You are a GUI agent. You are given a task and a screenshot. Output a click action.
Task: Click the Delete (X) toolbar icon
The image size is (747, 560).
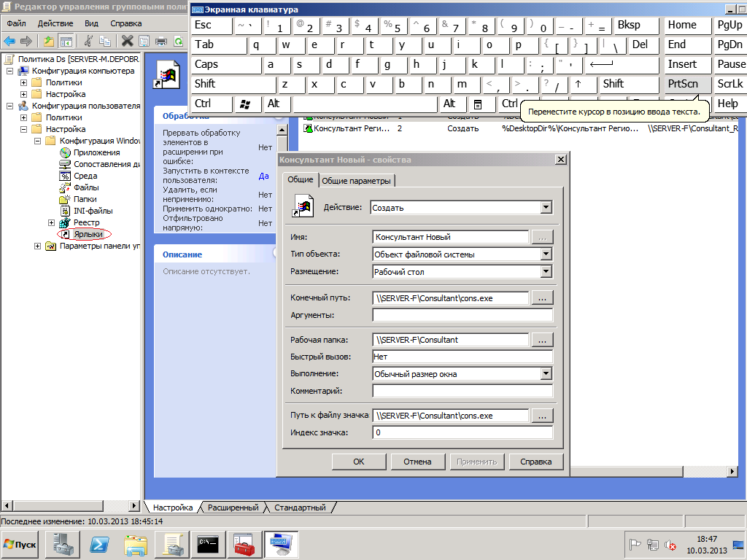[x=127, y=41]
